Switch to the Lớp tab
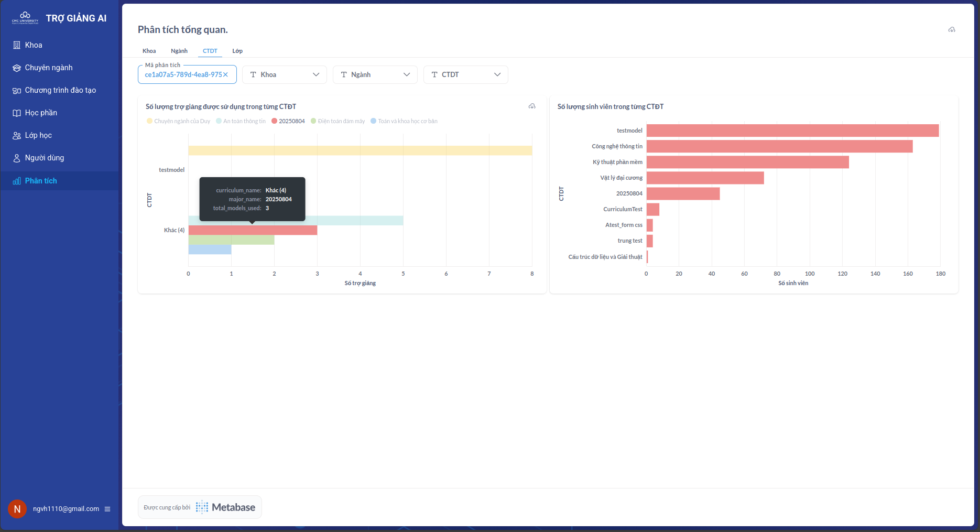The height and width of the screenshot is (532, 980). pos(237,51)
